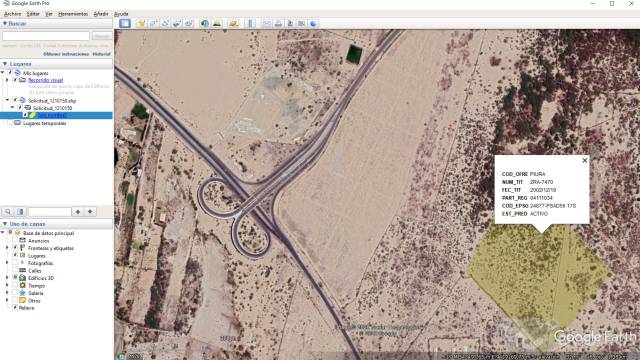The image size is (640, 360).
Task: Click the sunlight landscape toolbar icon
Action: (x=216, y=23)
